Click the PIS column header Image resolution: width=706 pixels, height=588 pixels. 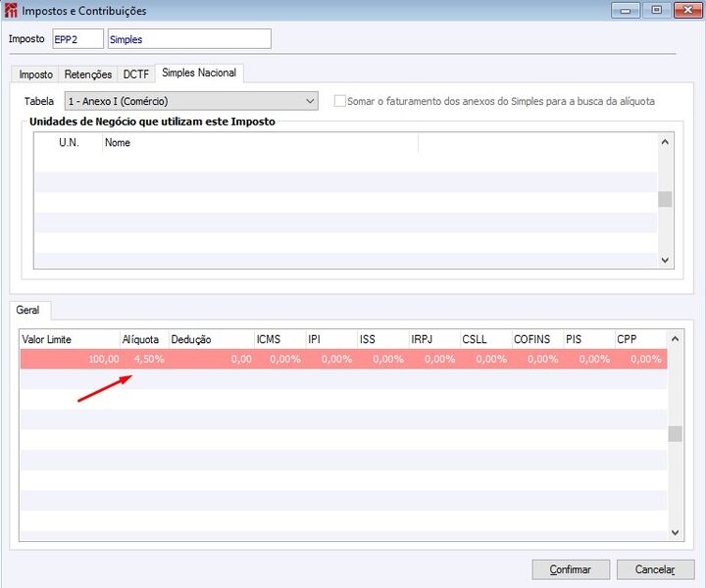pyautogui.click(x=588, y=339)
